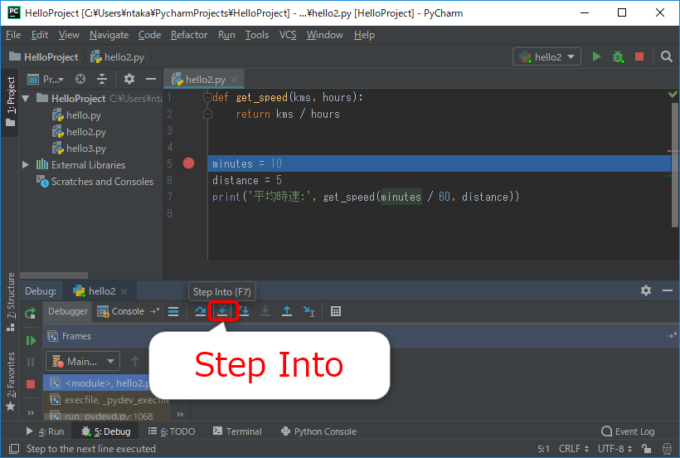The width and height of the screenshot is (680, 458).
Task: Select hello2.py in project tree
Action: click(79, 131)
